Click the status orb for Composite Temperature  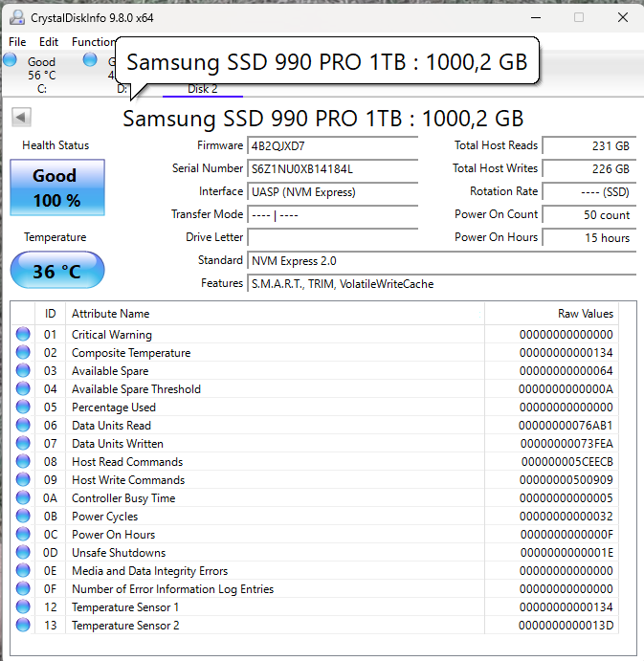(23, 352)
